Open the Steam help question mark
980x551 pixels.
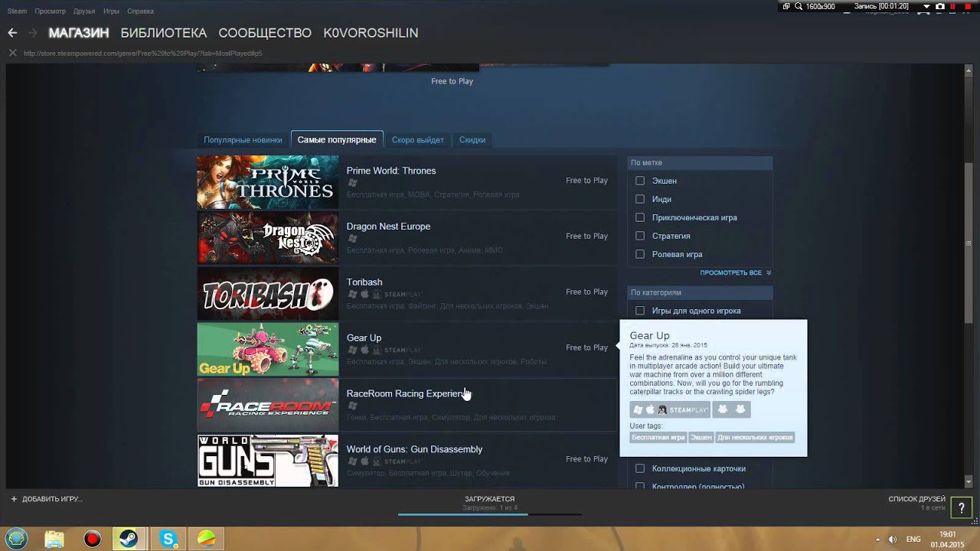click(x=962, y=508)
